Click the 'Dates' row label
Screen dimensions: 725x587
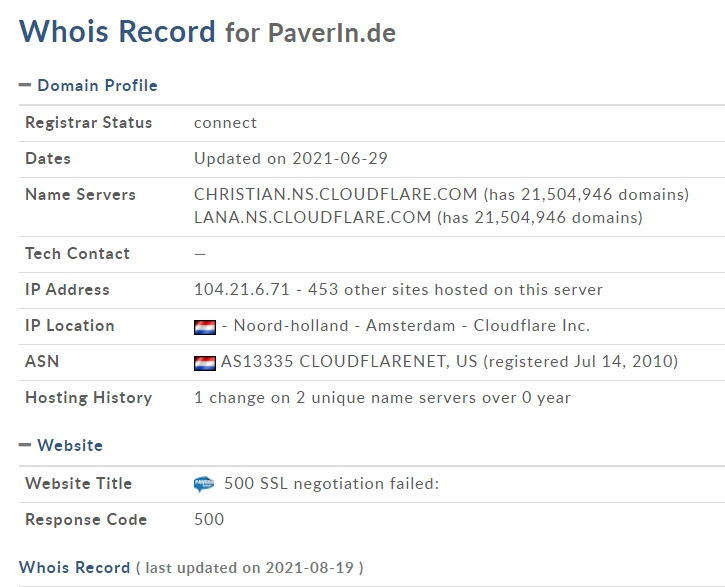tap(48, 159)
